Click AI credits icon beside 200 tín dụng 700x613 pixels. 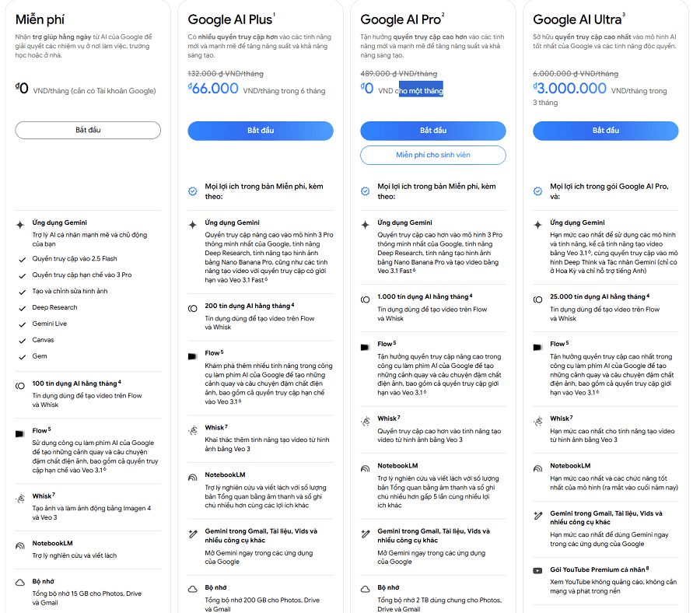[192, 308]
